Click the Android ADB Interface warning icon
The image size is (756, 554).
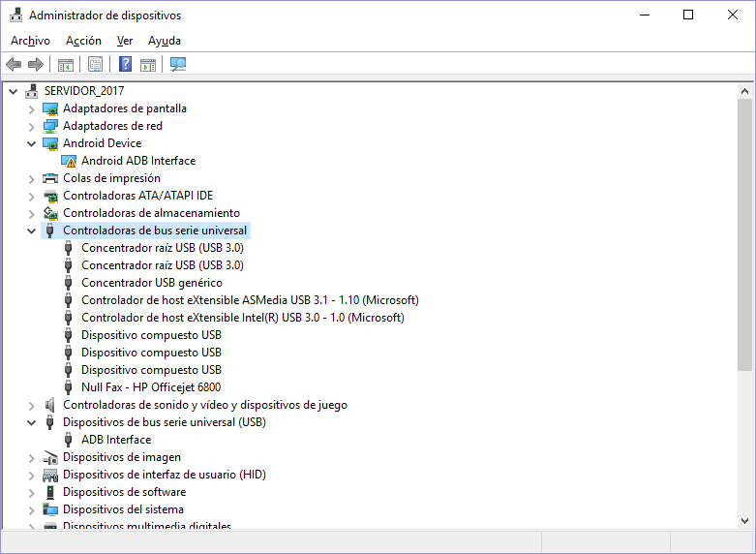(69, 161)
